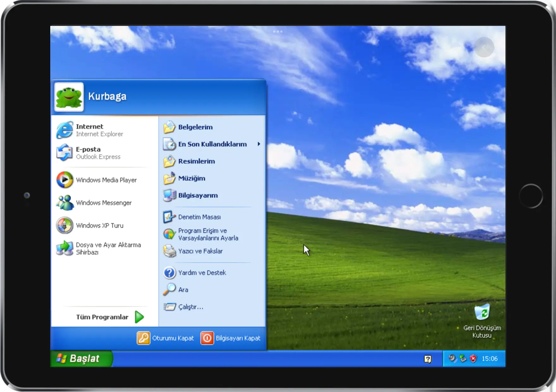The height and width of the screenshot is (392, 556).
Task: Click the Müziğim label text
Action: pos(192,178)
